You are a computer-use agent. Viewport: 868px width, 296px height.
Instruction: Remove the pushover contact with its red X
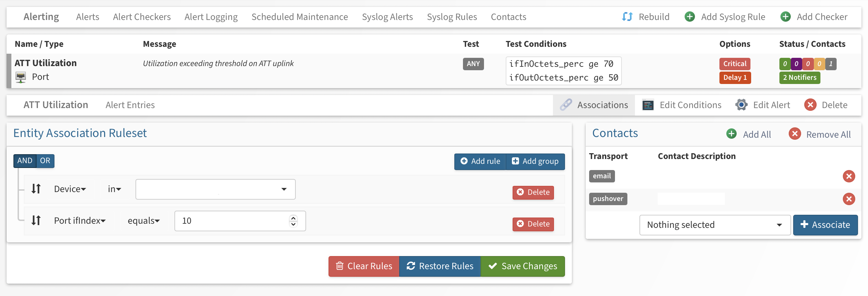pyautogui.click(x=849, y=199)
